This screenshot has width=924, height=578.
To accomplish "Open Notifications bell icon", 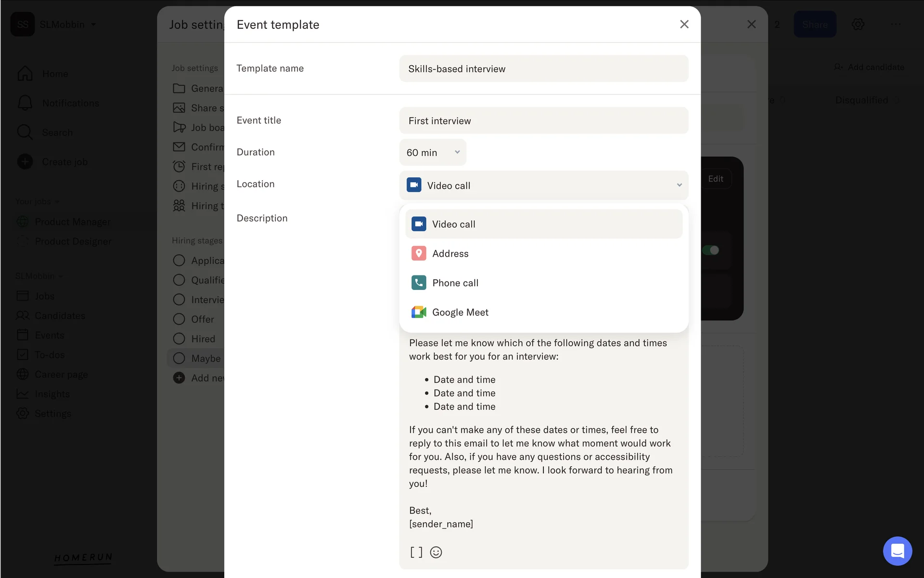I will pyautogui.click(x=25, y=103).
